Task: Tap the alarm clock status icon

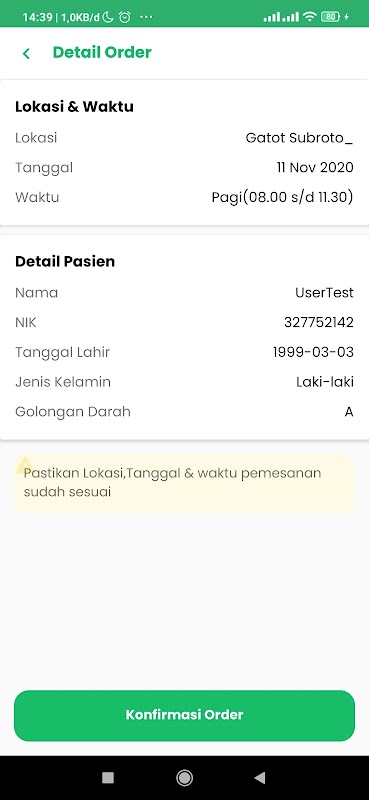Action: coord(125,17)
